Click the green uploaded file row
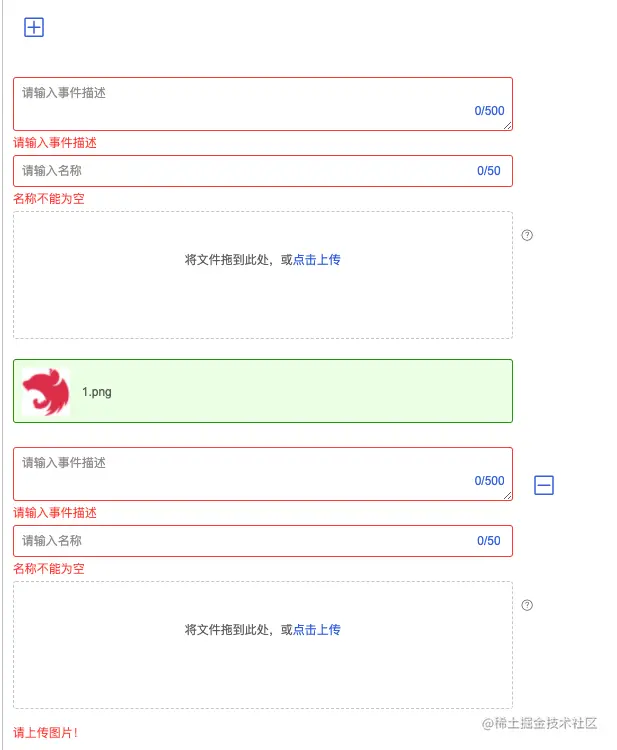The width and height of the screenshot is (617, 750). (300, 391)
